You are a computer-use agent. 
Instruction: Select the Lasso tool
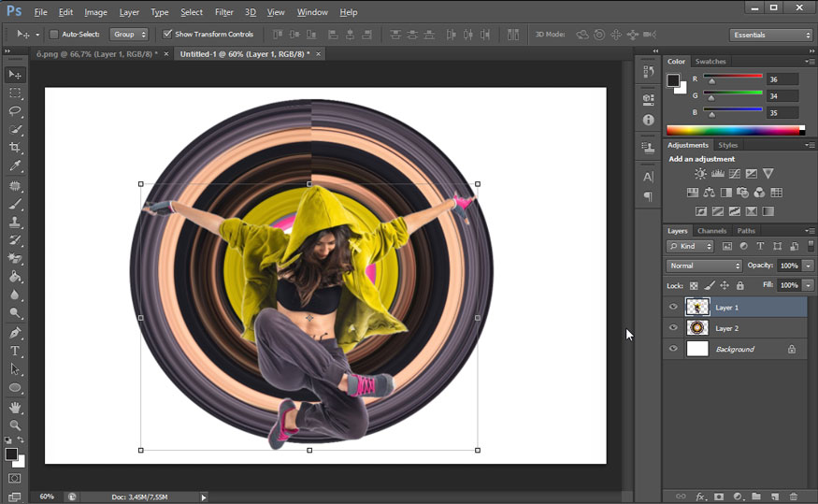[15, 111]
